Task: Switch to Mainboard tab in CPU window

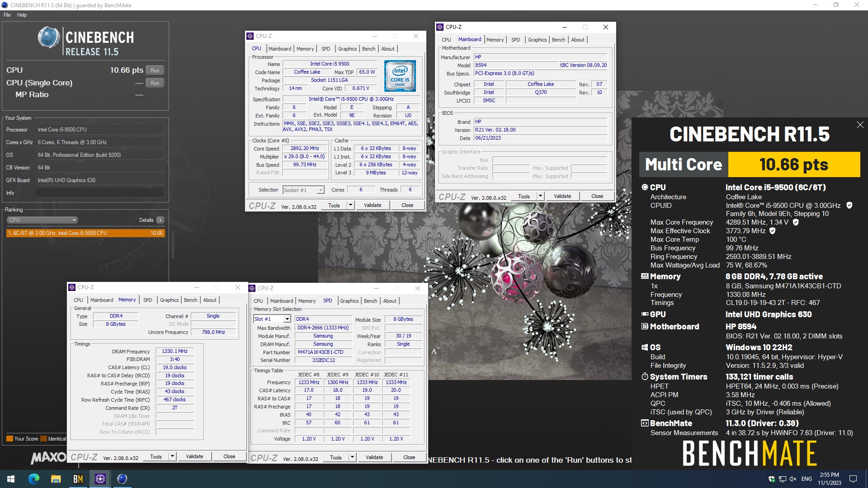Action: click(280, 49)
